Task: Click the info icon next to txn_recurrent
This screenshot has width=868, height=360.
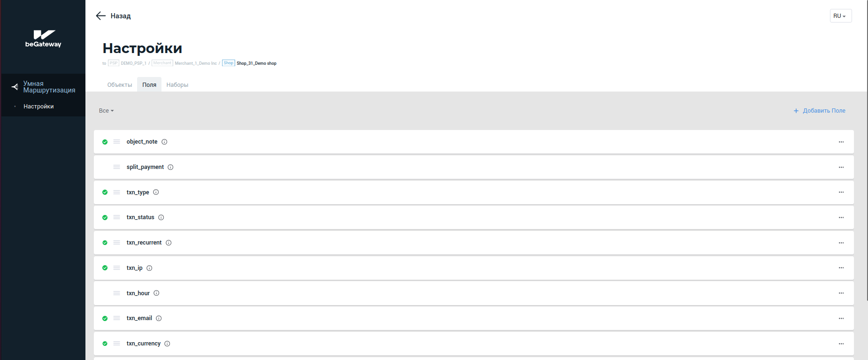Action: (x=169, y=243)
